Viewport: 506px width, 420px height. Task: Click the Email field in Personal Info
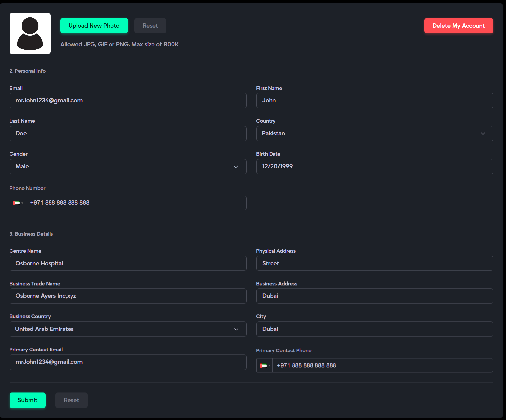128,101
